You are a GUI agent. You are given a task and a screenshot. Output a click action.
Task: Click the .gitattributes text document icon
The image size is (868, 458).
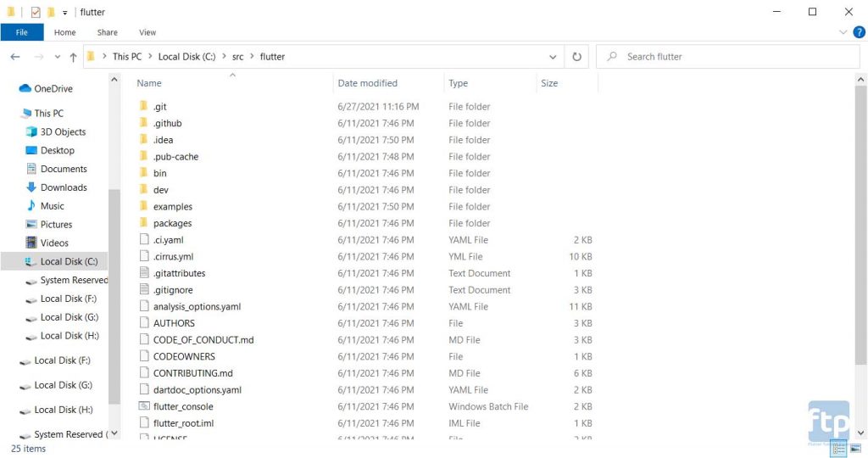tap(144, 272)
